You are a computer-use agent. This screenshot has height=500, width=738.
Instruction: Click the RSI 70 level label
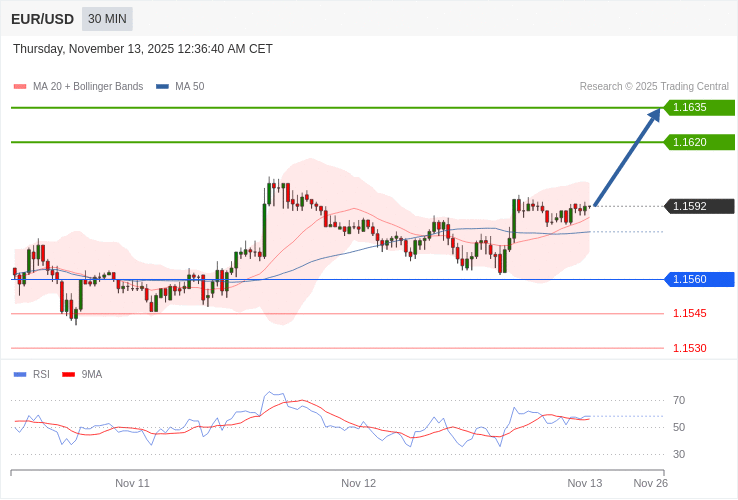click(678, 400)
